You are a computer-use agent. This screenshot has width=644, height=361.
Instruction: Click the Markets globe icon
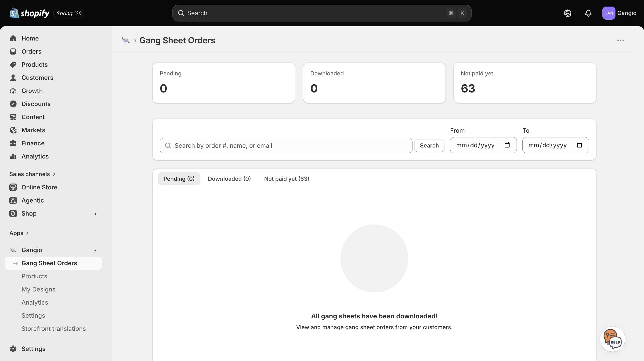[x=13, y=130]
